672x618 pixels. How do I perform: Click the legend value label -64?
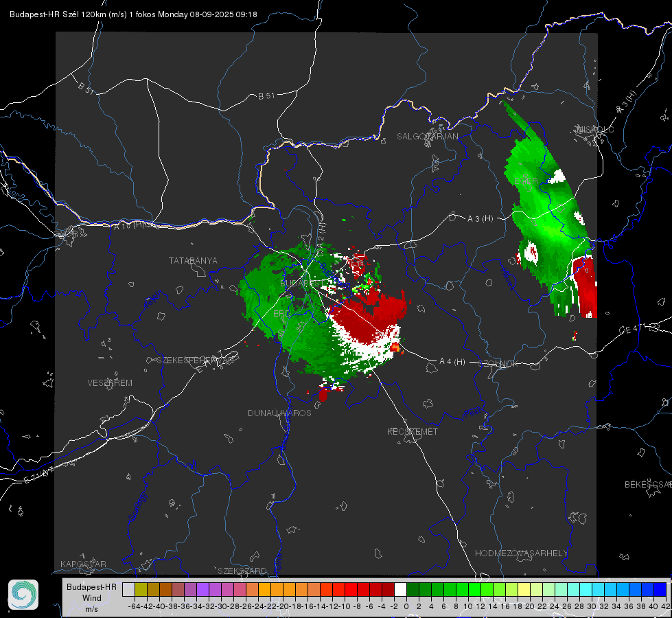(x=135, y=606)
